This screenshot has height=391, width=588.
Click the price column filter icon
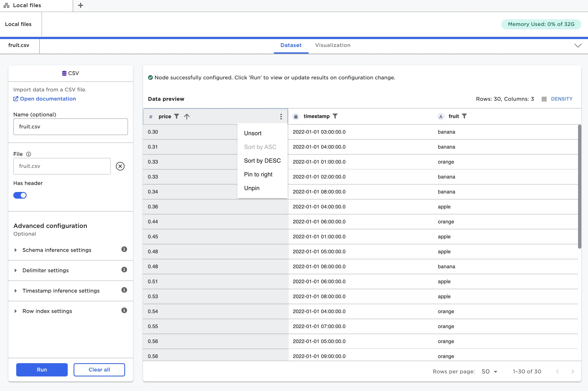pyautogui.click(x=177, y=117)
